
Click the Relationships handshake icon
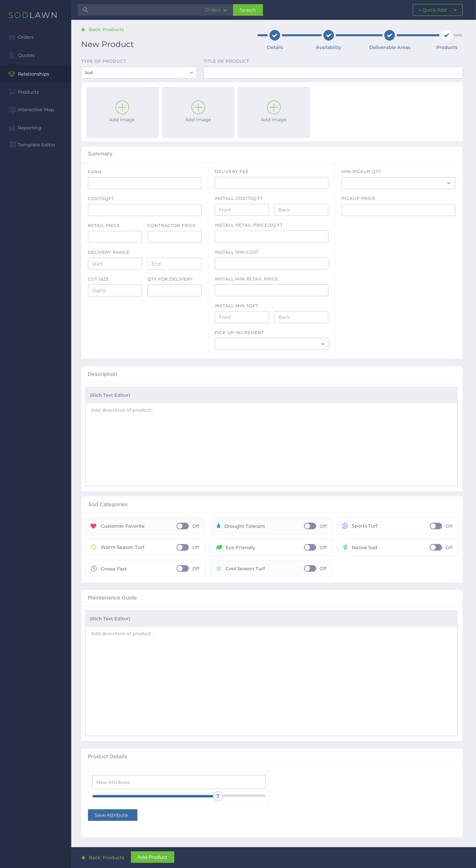12,74
